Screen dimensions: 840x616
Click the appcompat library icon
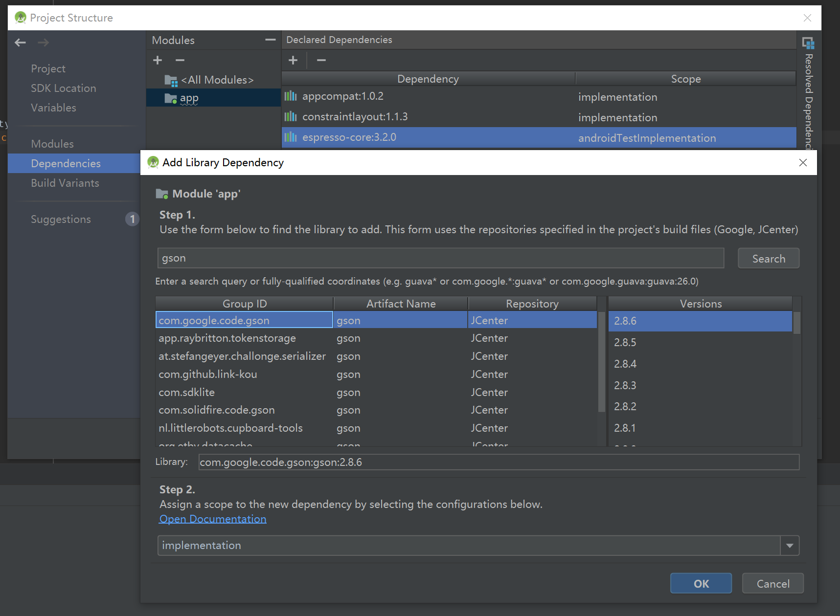coord(291,96)
